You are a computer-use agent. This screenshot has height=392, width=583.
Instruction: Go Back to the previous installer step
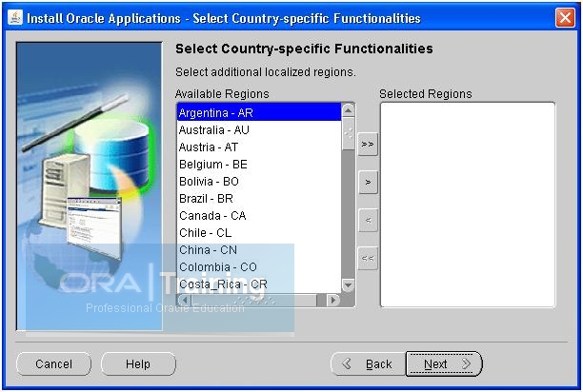coord(368,363)
